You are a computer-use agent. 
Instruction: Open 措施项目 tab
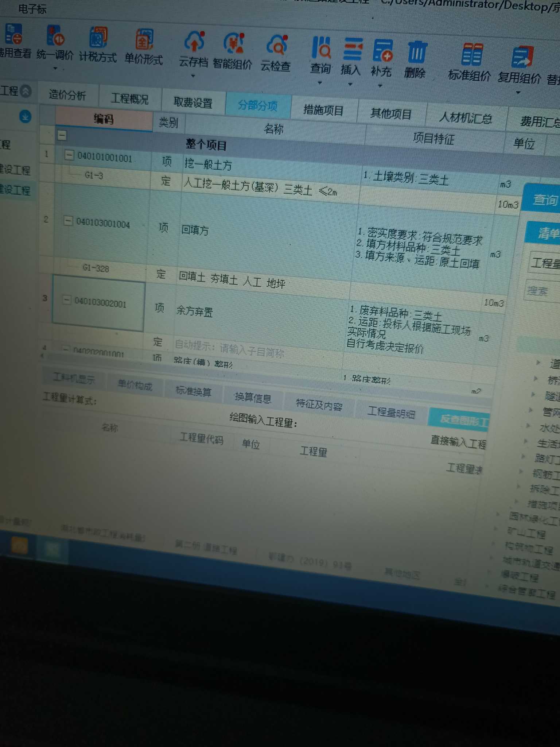point(323,109)
